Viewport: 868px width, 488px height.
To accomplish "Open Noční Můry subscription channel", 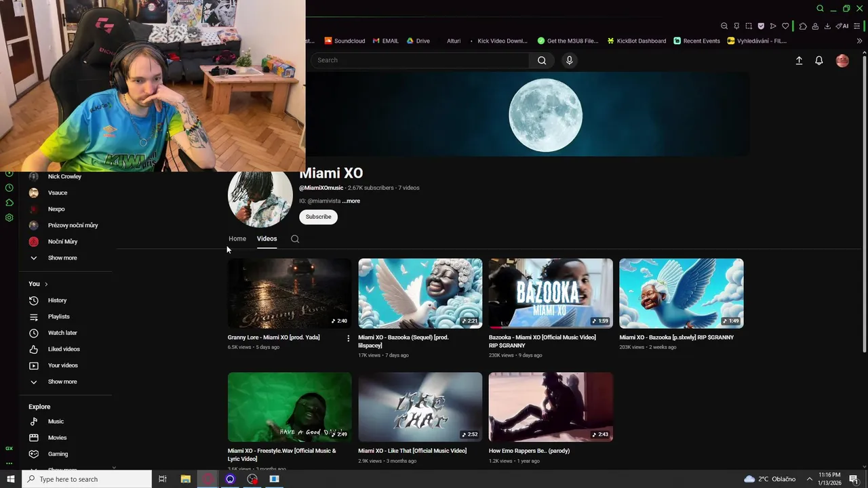I will click(x=62, y=242).
